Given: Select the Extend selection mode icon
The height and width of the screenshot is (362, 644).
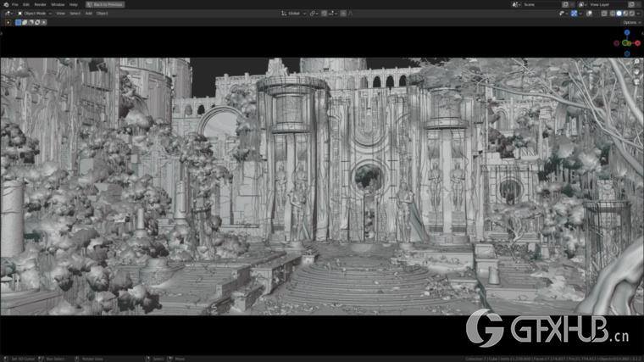Looking at the screenshot, I should pyautogui.click(x=25, y=23).
